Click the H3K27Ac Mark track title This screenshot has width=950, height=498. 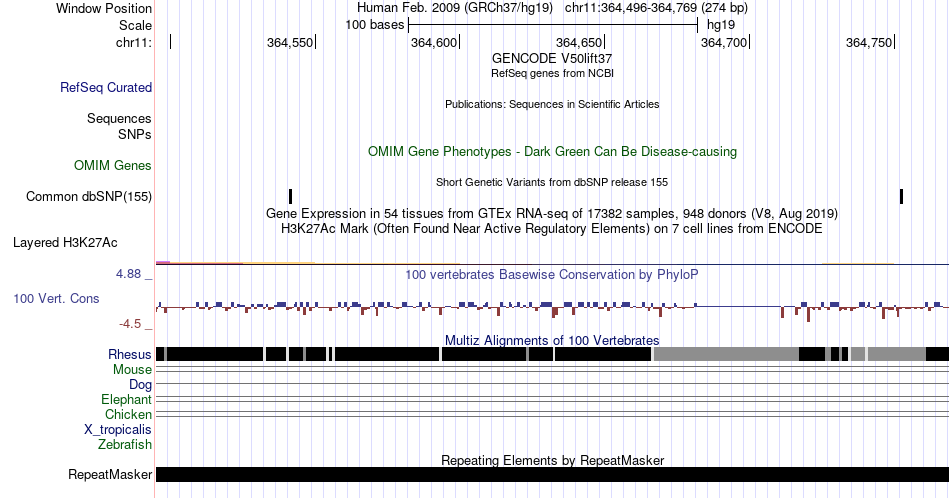point(552,228)
